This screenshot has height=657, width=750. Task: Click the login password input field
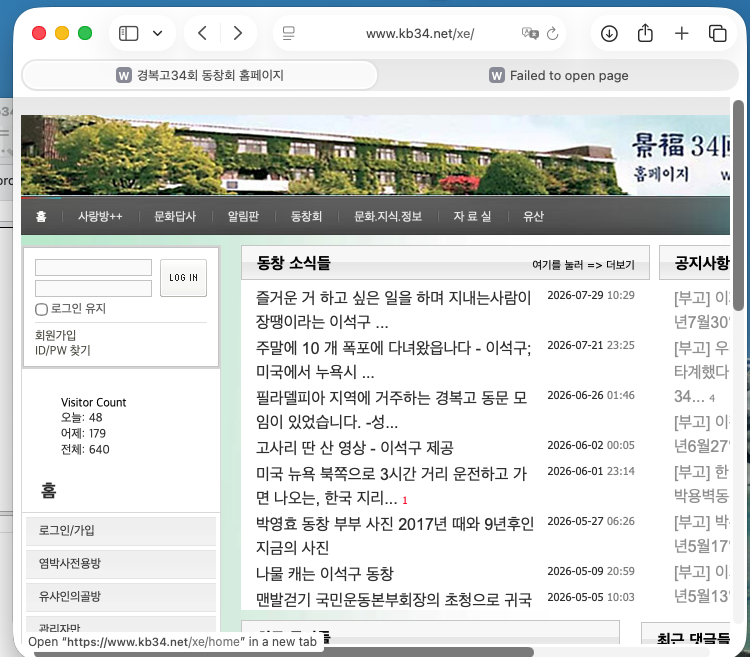(x=93, y=288)
